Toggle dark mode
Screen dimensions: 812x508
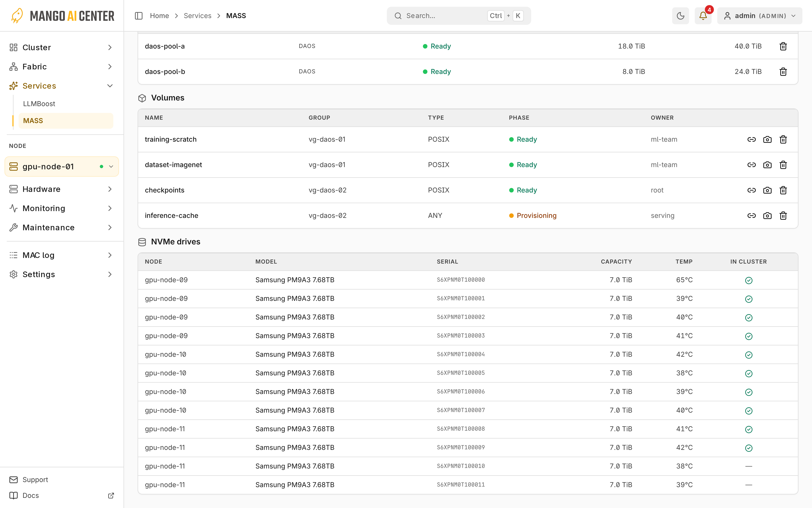click(x=680, y=16)
